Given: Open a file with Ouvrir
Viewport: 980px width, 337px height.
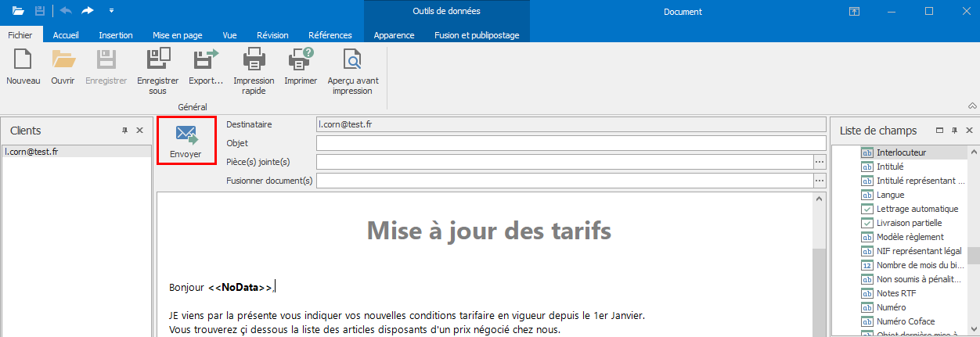Looking at the screenshot, I should pyautogui.click(x=63, y=61).
